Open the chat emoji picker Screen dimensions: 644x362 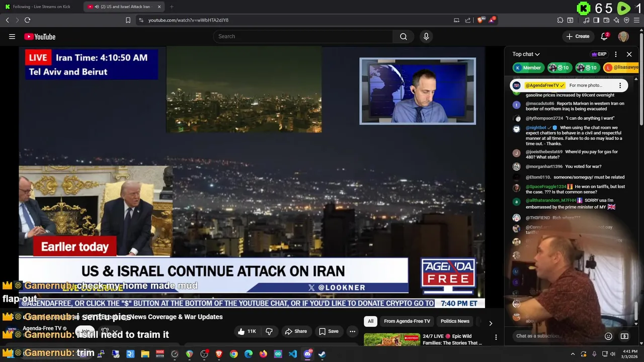click(608, 336)
